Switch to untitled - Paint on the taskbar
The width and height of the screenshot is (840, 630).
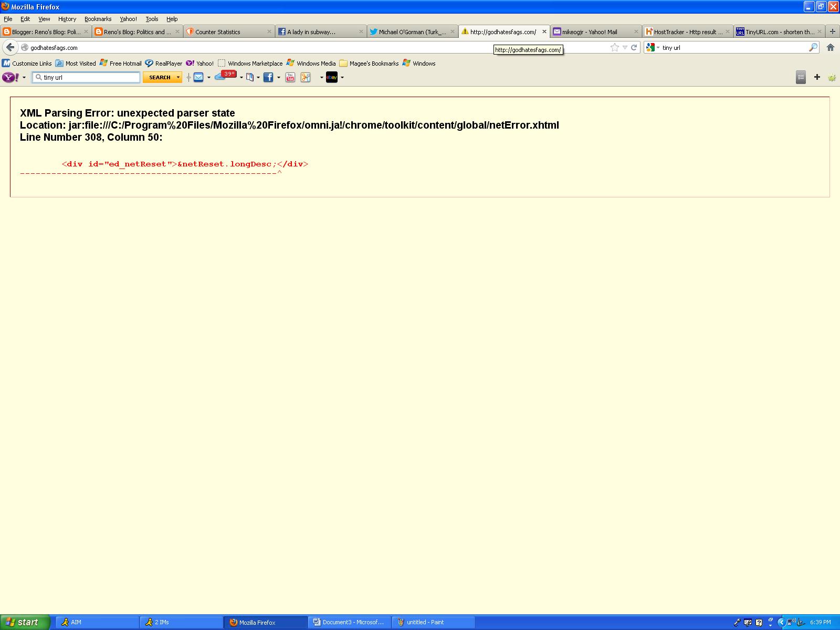click(x=434, y=622)
